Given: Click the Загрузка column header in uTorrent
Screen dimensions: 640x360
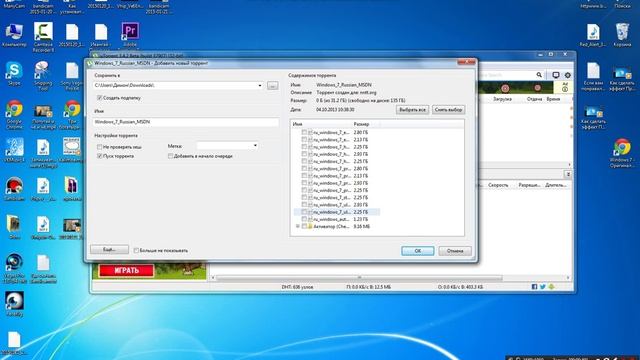Looking at the screenshot, I should pyautogui.click(x=502, y=99).
